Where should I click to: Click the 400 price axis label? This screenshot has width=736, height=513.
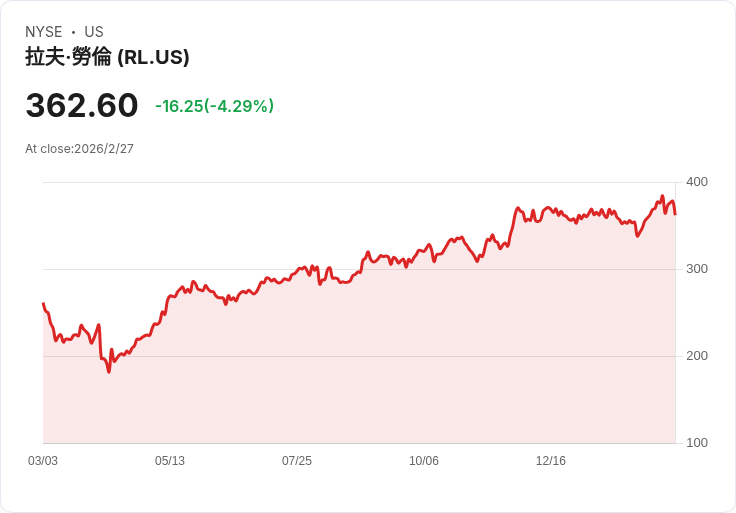coord(697,182)
